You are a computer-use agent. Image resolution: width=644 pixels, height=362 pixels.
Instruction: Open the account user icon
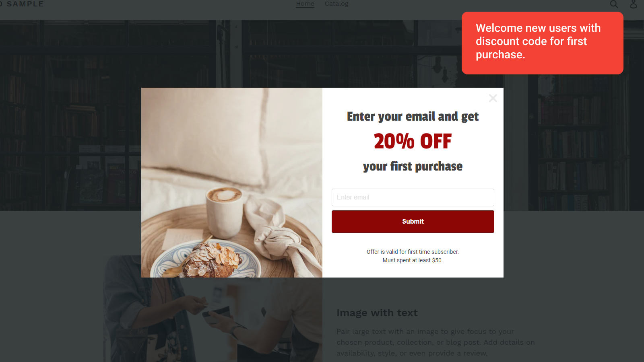pyautogui.click(x=634, y=4)
